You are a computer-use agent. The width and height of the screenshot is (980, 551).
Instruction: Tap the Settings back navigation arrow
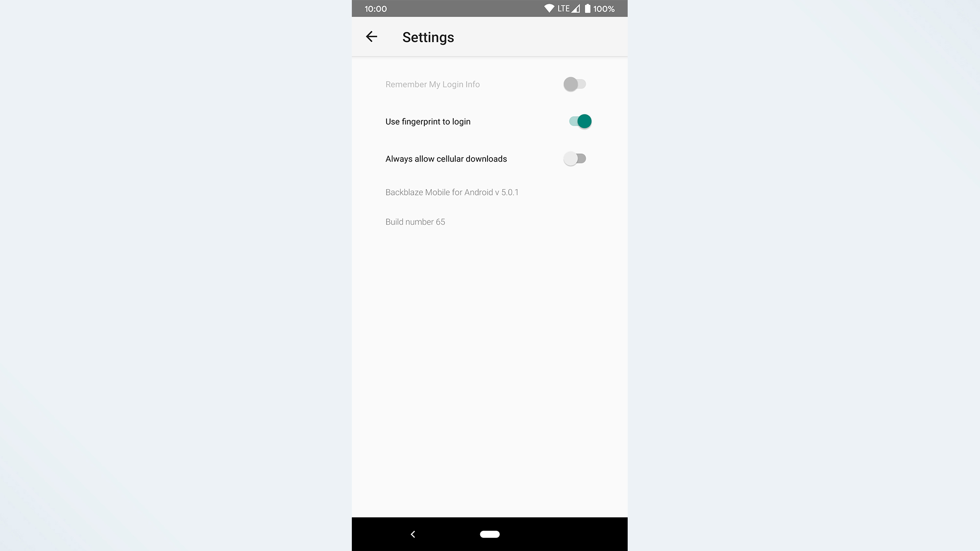[371, 37]
